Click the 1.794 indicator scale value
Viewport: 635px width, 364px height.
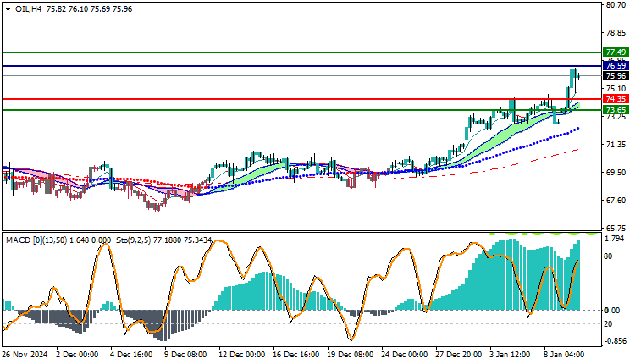[614, 239]
